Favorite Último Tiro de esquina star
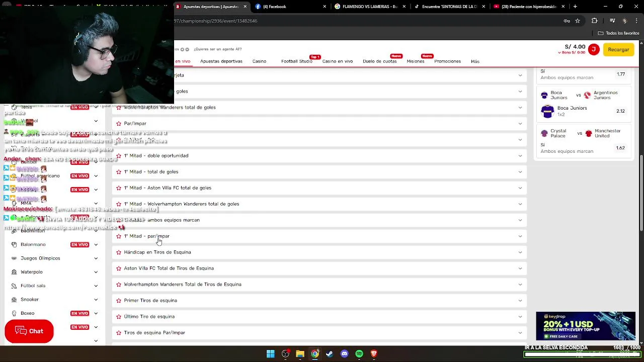This screenshot has height=362, width=644. tap(119, 317)
